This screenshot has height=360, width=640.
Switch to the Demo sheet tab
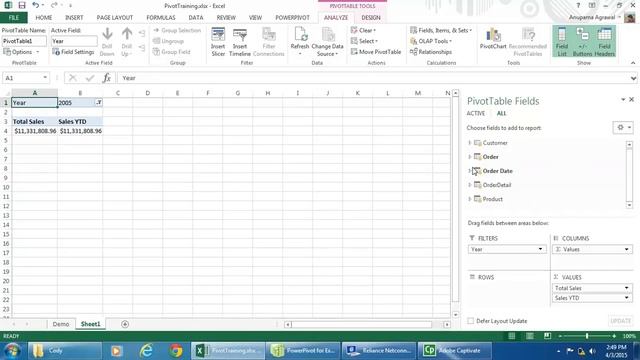click(61, 324)
